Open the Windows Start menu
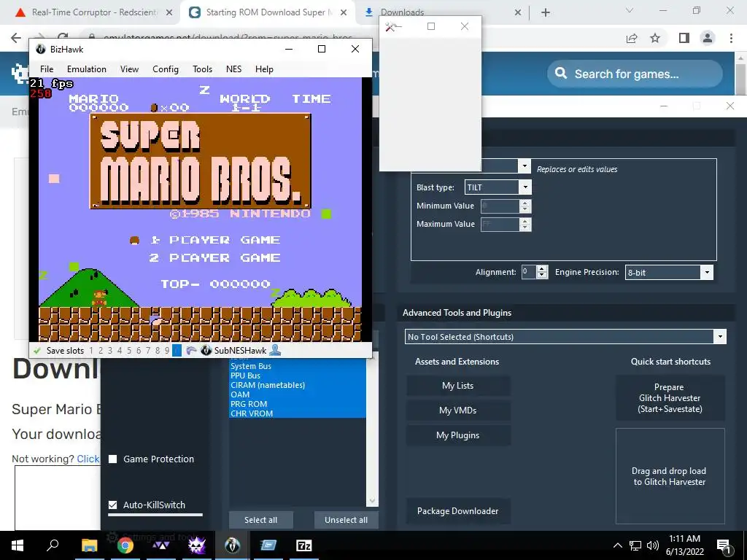 tap(18, 545)
